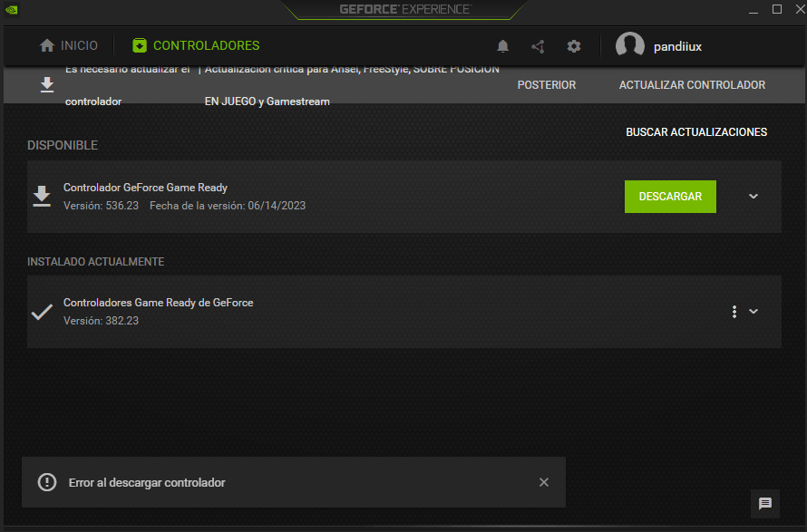Screen dimensions: 807x532
Task: Expand details for driver version 536.23
Action: point(754,197)
